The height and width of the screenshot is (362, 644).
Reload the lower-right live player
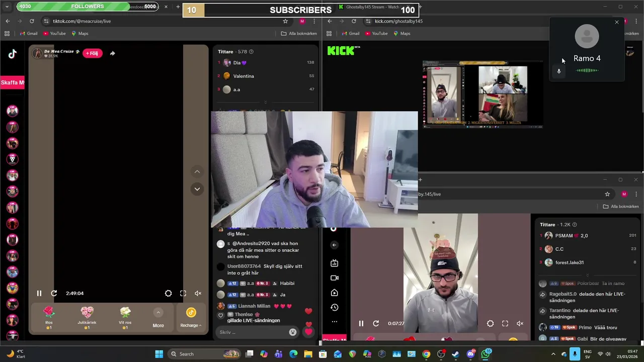[376, 323]
